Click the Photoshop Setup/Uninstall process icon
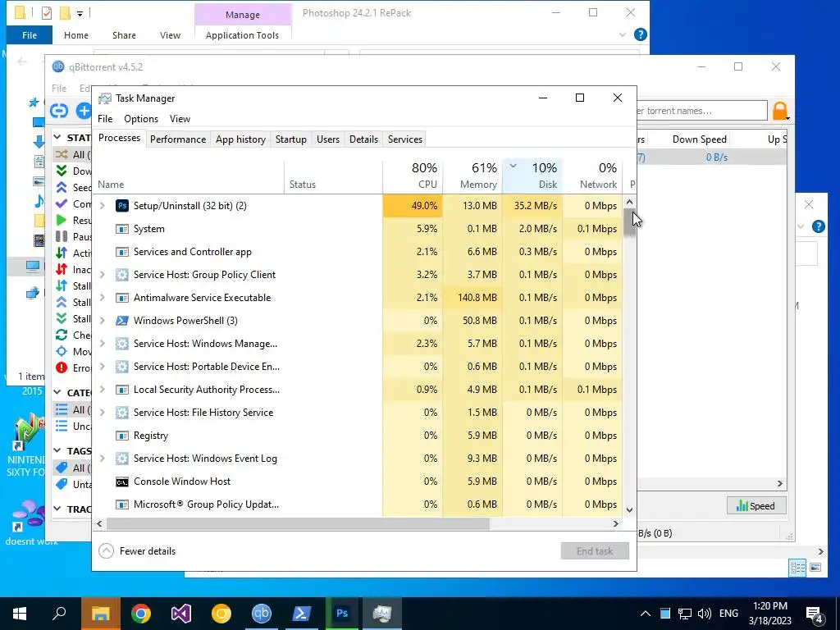This screenshot has width=840, height=630. click(122, 206)
